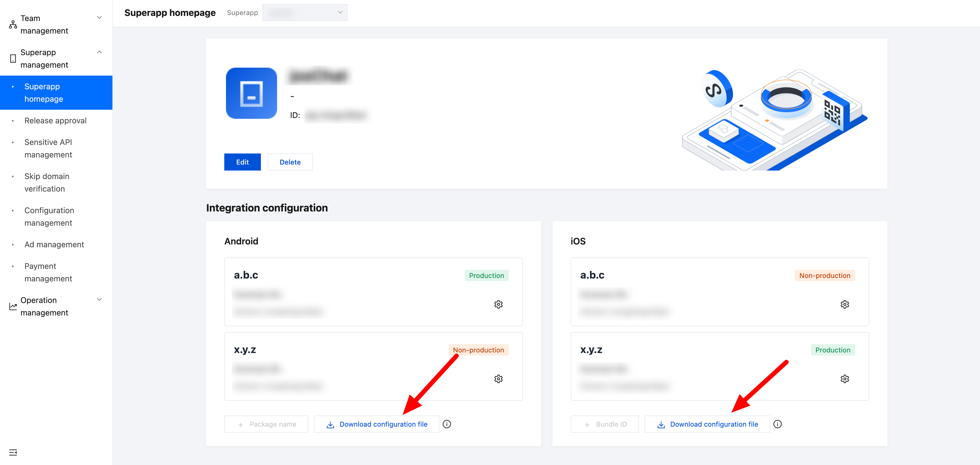Open the Superapp selector dropdown
The image size is (980, 465).
tap(305, 13)
